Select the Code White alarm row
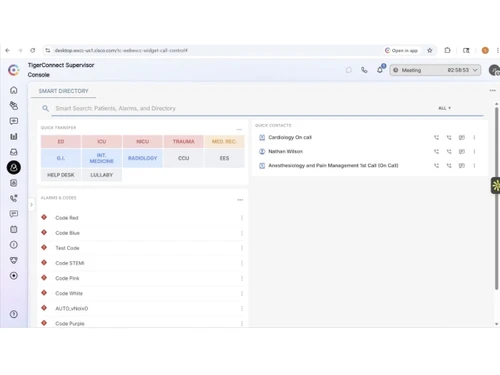500x375 pixels. click(x=142, y=293)
